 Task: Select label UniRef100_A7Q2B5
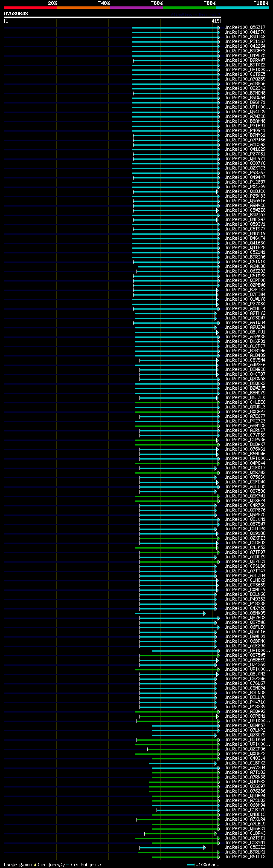[x=245, y=79]
